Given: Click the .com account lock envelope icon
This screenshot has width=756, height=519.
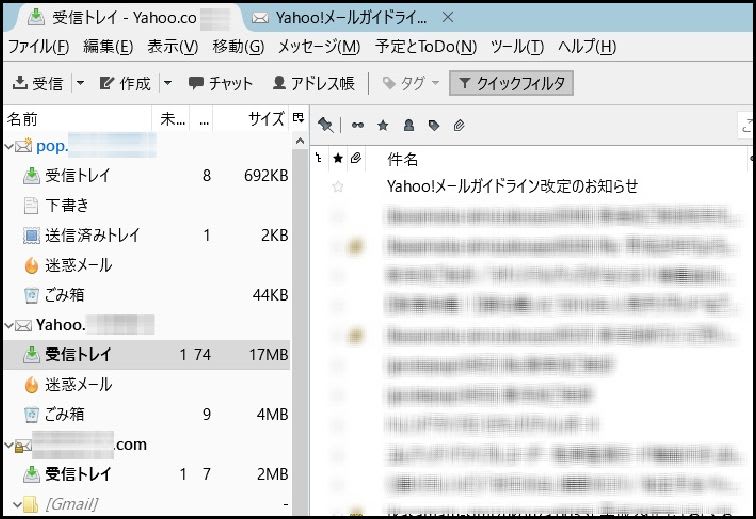Looking at the screenshot, I should (x=23, y=446).
